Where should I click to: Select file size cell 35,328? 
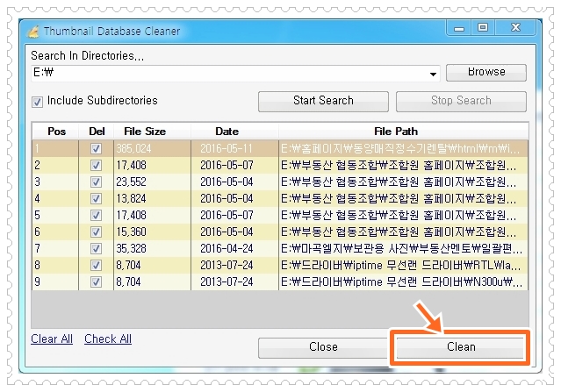(x=153, y=248)
